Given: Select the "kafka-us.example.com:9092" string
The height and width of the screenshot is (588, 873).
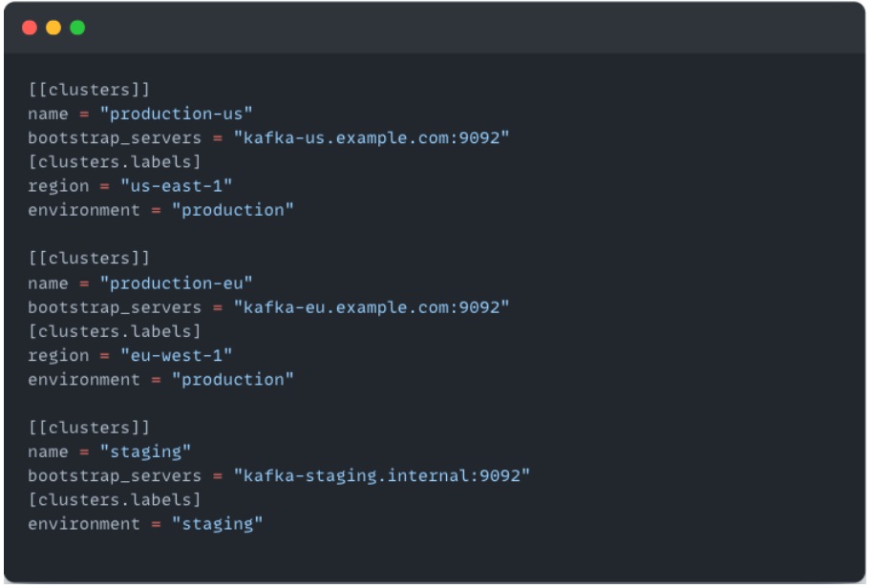Looking at the screenshot, I should (x=372, y=137).
